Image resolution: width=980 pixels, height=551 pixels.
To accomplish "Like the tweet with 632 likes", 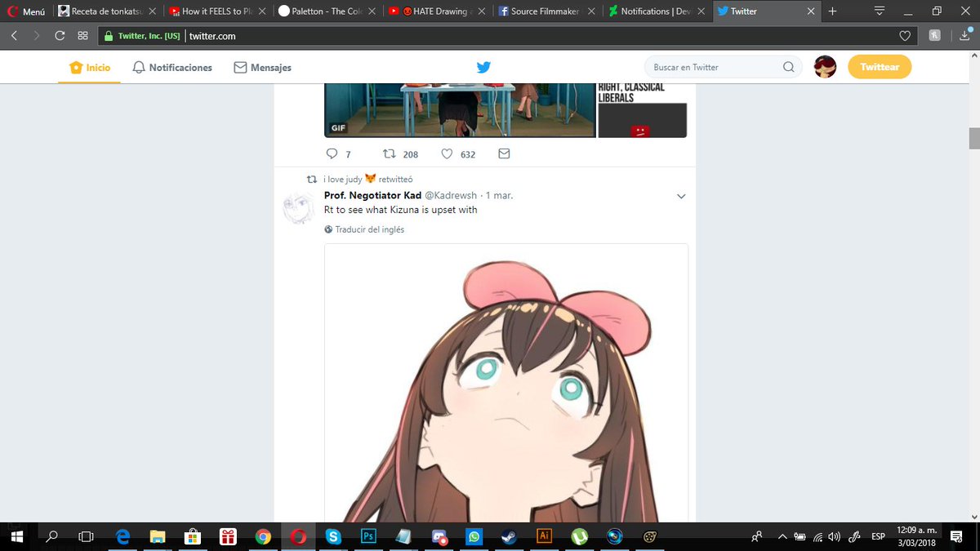I will point(458,153).
